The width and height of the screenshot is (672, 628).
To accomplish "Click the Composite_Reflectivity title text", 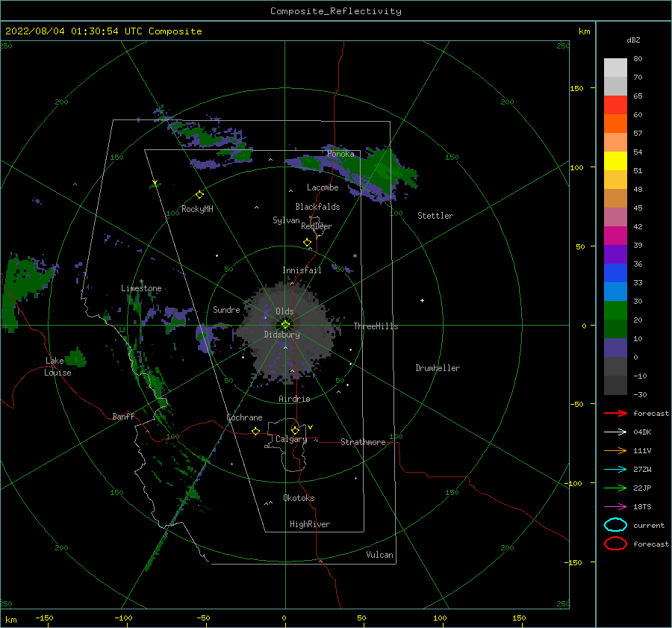I will [335, 11].
